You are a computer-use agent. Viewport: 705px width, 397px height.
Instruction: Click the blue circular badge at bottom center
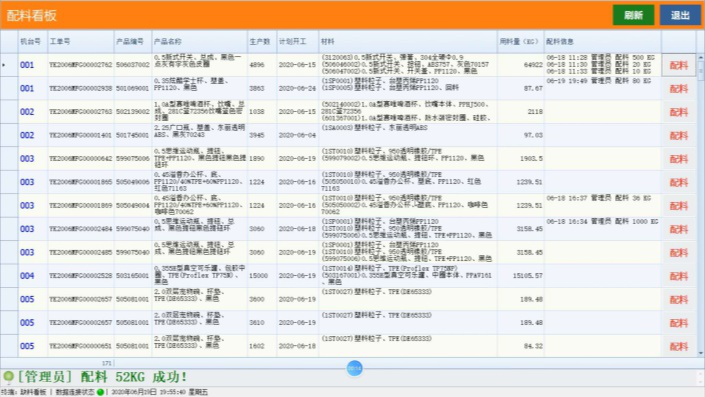pyautogui.click(x=354, y=368)
